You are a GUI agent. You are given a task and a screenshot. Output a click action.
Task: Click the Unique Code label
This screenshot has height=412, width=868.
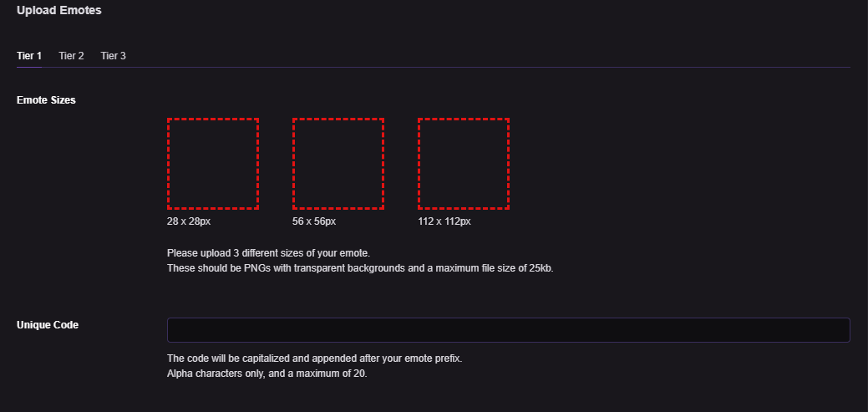pyautogui.click(x=48, y=325)
